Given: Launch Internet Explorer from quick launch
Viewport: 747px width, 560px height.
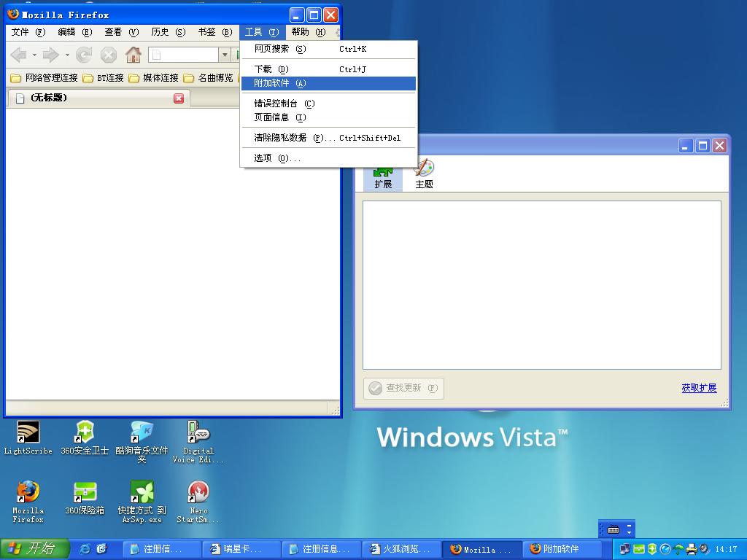Looking at the screenshot, I should click(x=85, y=549).
